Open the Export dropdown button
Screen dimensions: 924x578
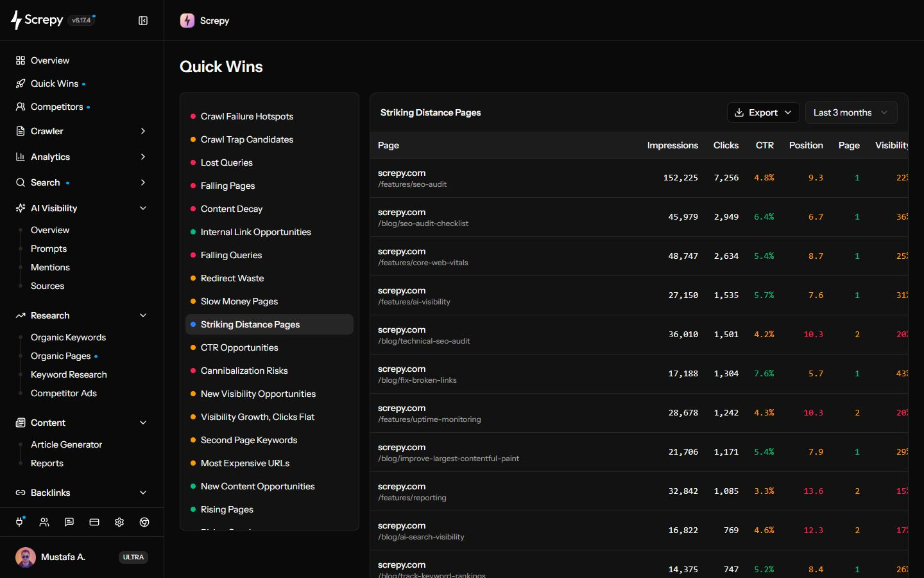pos(763,112)
